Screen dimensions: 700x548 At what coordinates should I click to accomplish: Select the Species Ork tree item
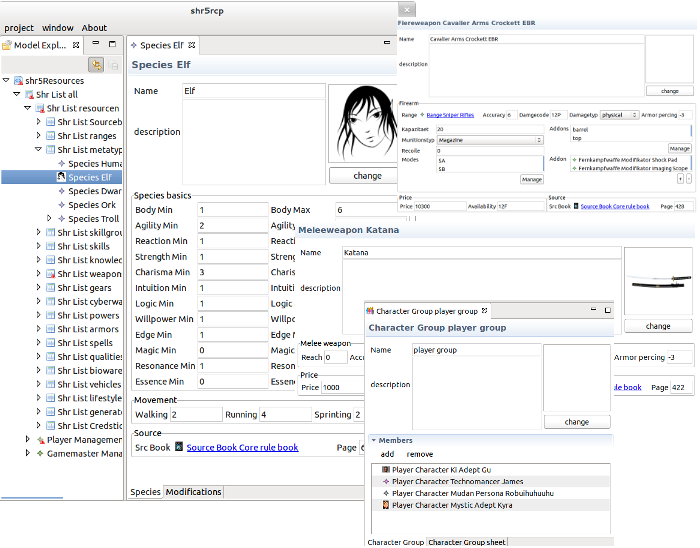(92, 205)
